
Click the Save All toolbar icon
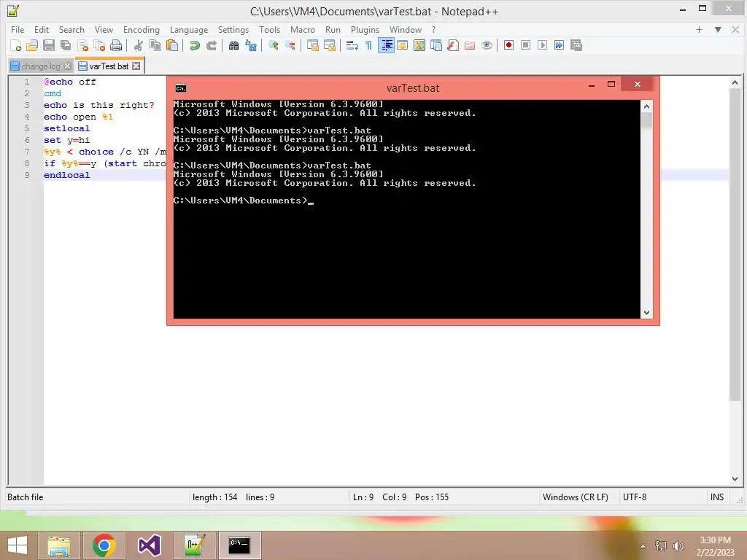pyautogui.click(x=66, y=45)
